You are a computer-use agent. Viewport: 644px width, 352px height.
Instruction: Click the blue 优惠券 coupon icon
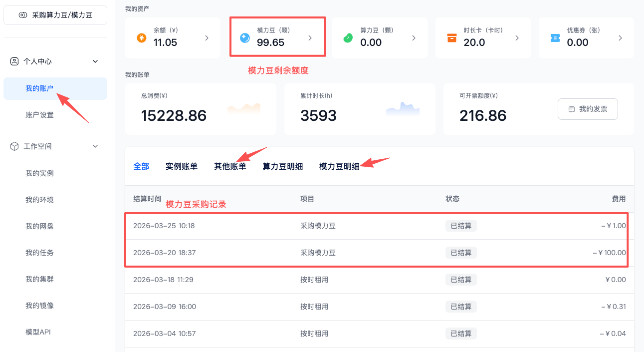[x=555, y=38]
